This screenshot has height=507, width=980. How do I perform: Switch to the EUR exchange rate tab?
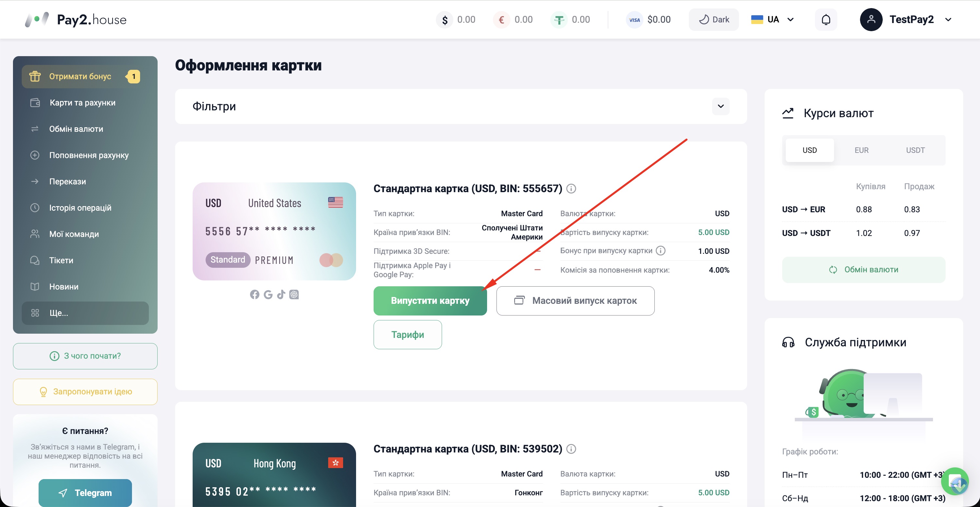[x=862, y=151]
